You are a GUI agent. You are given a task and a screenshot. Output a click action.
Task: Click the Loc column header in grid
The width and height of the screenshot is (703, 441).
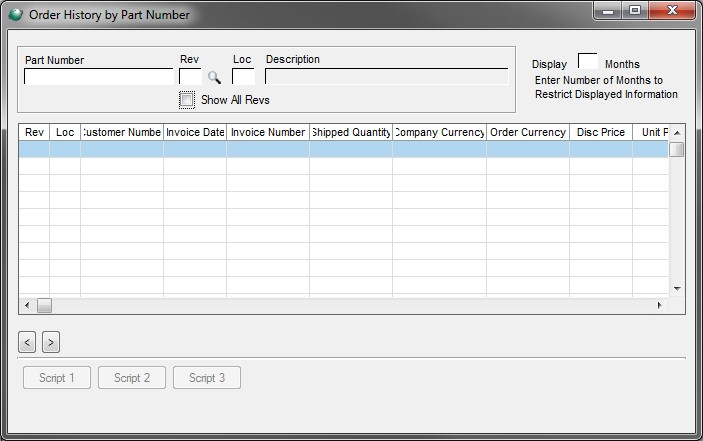tap(65, 132)
